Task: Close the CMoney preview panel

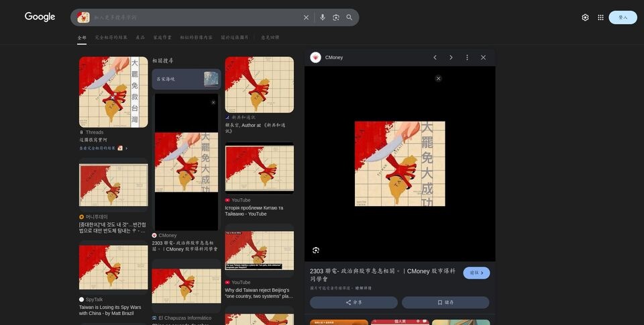Action: 483,58
